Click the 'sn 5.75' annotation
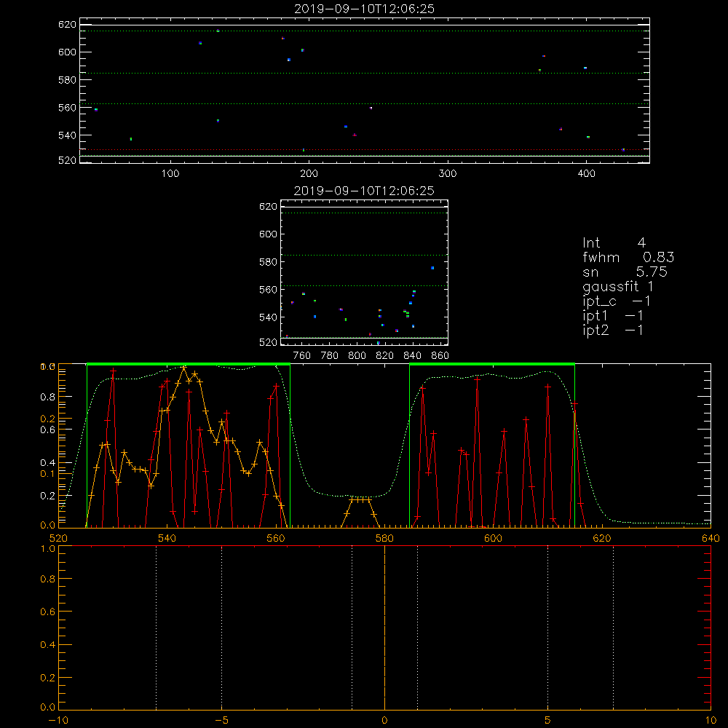Image resolution: width=728 pixels, height=728 pixels. tap(625, 272)
